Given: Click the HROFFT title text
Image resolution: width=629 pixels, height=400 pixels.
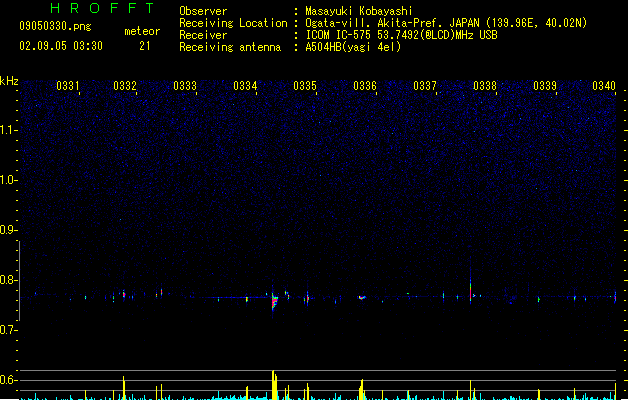Looking at the screenshot, I should (x=102, y=8).
